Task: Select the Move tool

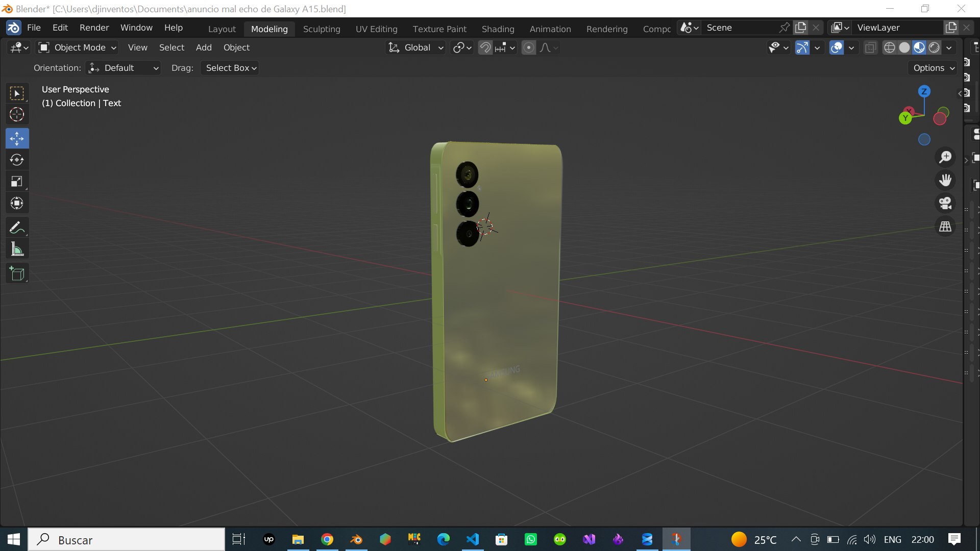Action: (x=17, y=138)
